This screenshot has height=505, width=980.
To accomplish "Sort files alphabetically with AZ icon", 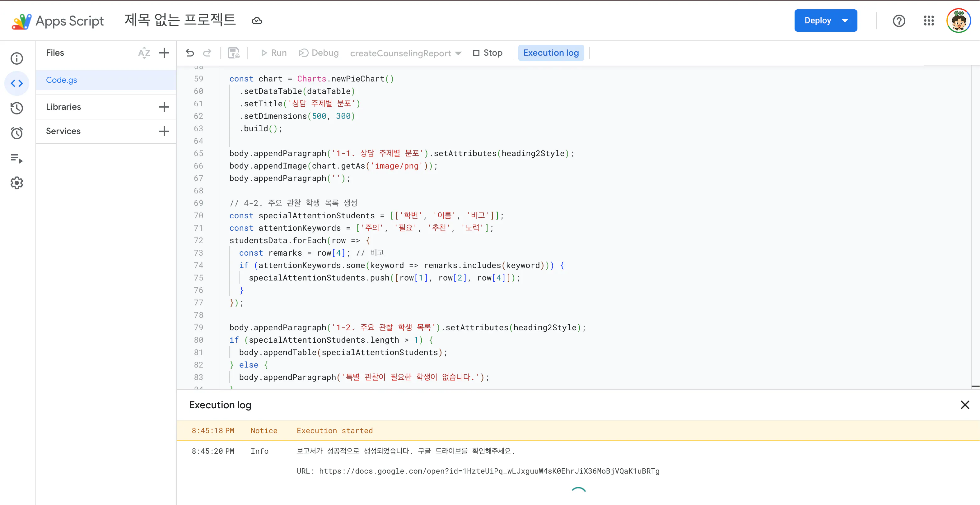I will (x=144, y=53).
